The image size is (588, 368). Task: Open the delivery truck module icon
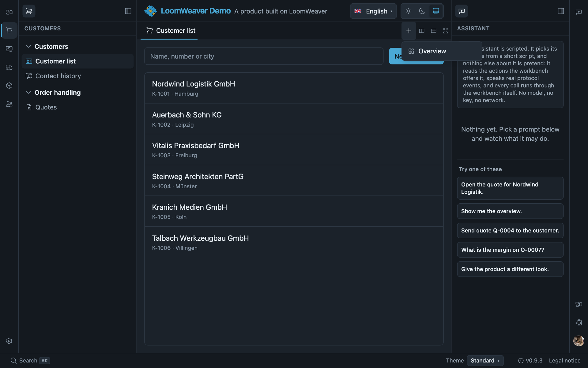coord(9,67)
